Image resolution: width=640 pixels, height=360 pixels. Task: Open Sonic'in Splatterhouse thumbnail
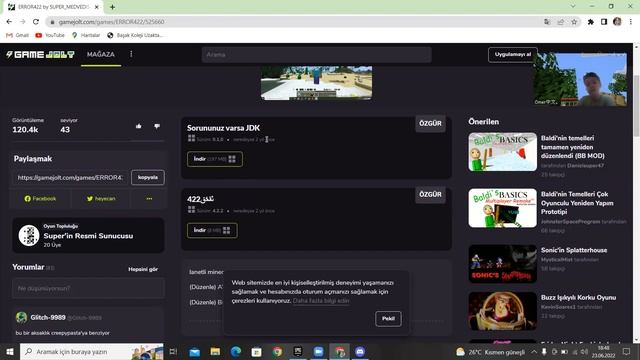(502, 264)
